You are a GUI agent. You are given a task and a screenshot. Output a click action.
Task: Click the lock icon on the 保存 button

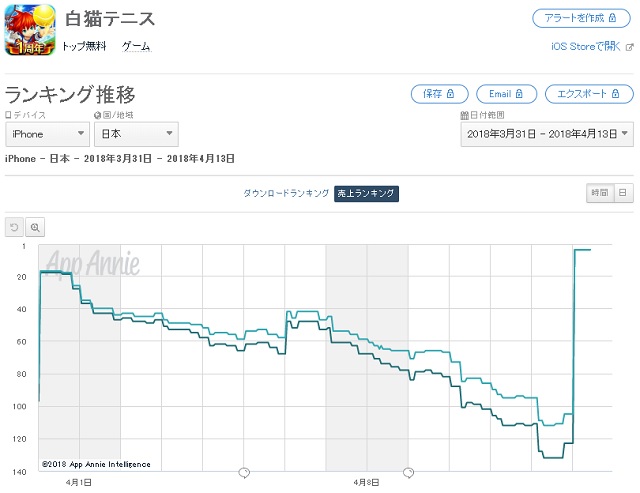click(450, 94)
